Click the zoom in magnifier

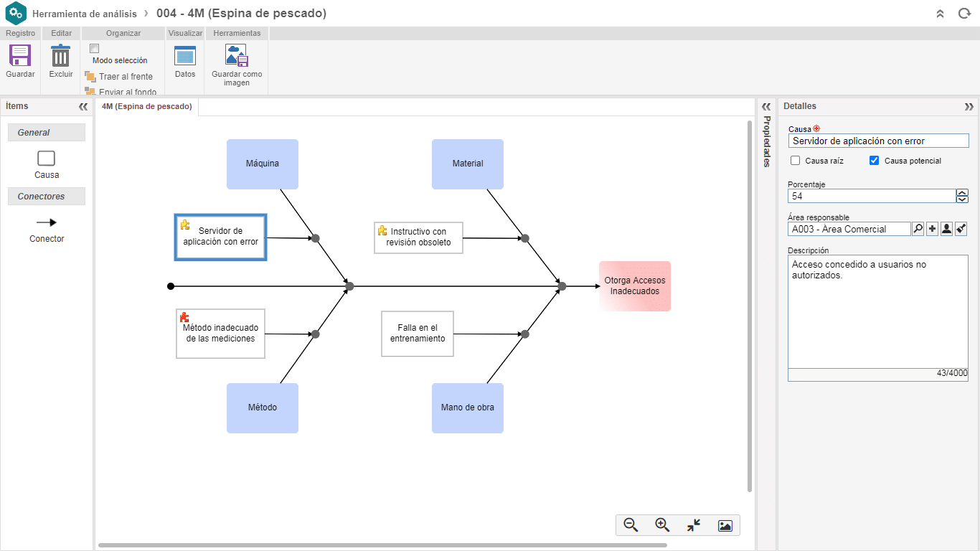point(662,525)
